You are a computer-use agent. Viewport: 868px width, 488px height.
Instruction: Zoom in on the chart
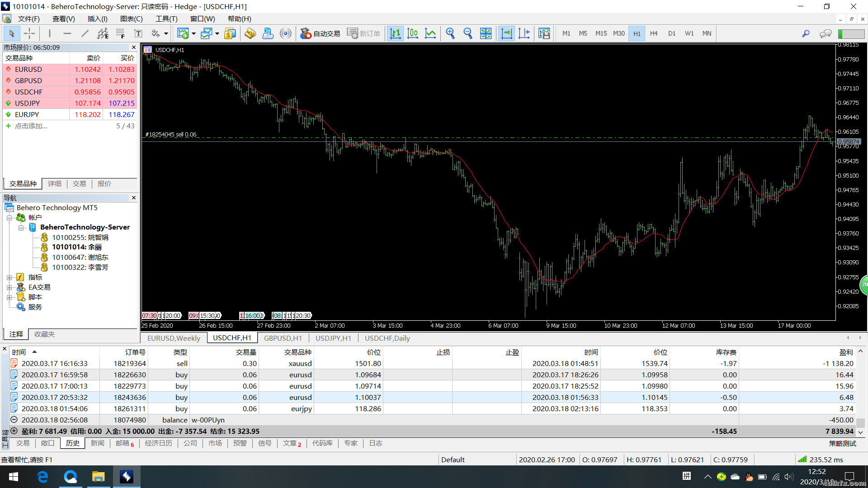coord(450,33)
